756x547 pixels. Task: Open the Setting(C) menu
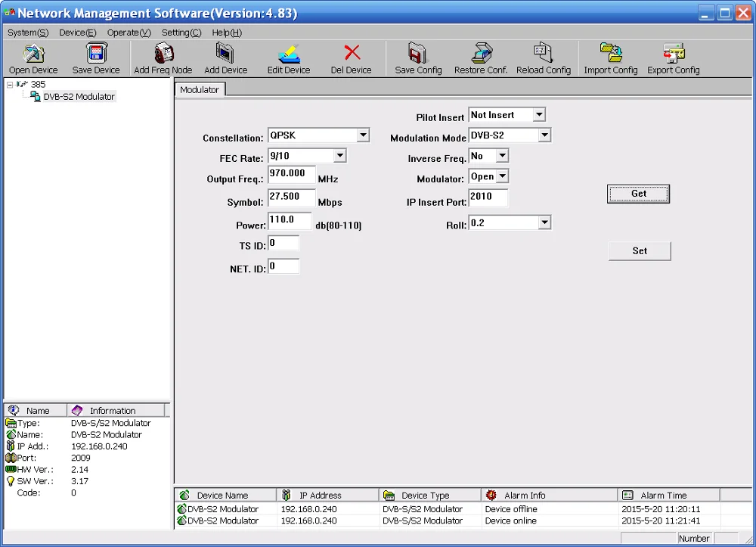tap(181, 33)
